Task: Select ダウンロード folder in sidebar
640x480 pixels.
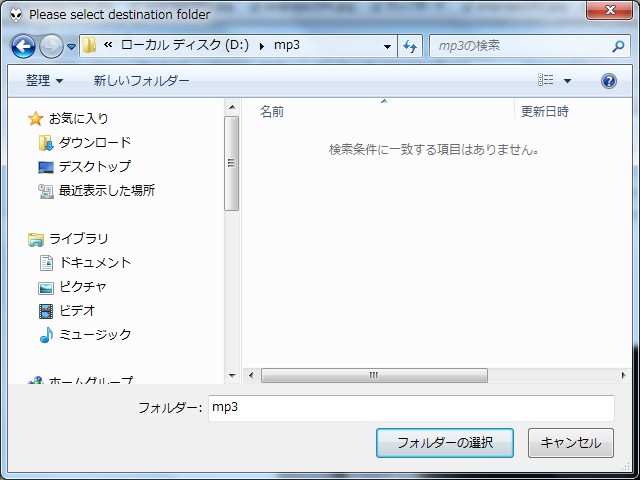Action: [x=94, y=143]
